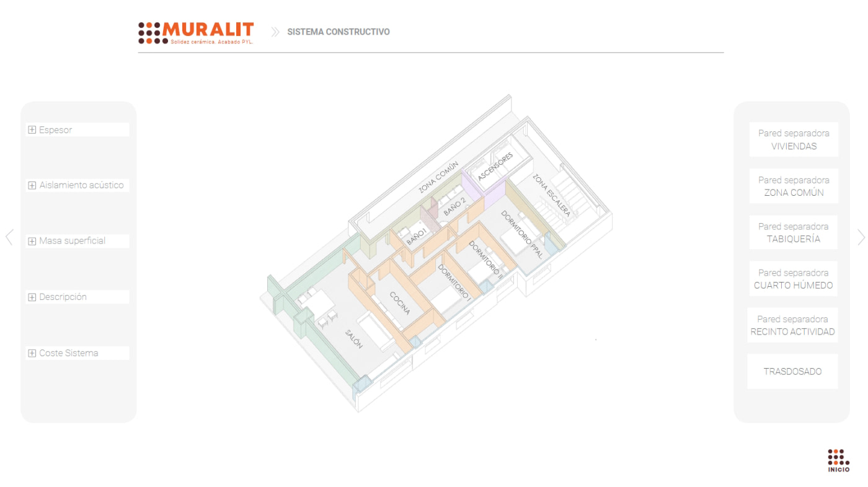Choose Pared separadora TABIQUERÍA option
The width and height of the screenshot is (868, 487).
tap(794, 232)
